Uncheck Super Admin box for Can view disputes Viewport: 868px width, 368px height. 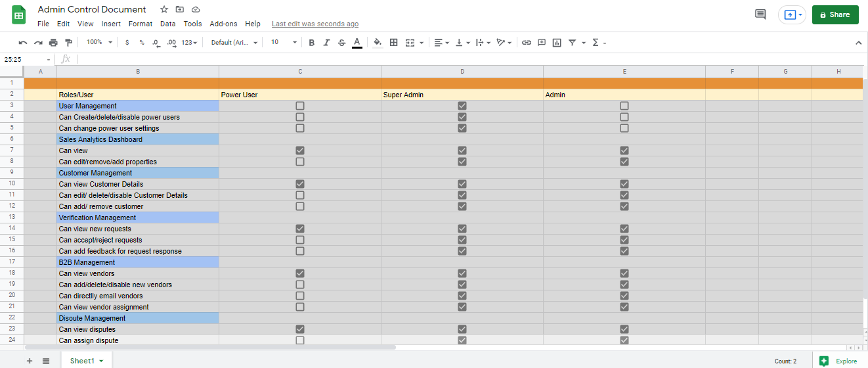pyautogui.click(x=462, y=329)
